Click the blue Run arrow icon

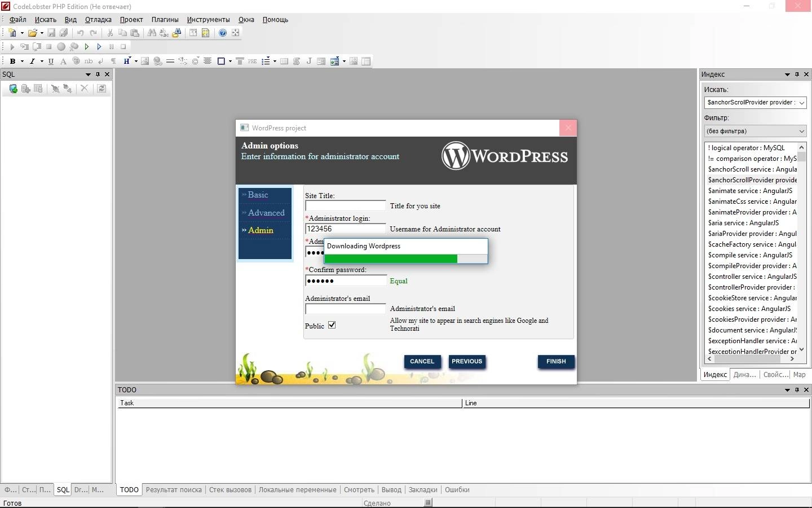point(99,47)
